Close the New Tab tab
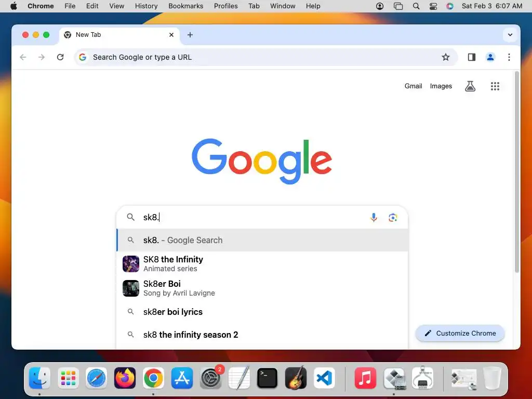Image resolution: width=532 pixels, height=399 pixels. click(171, 35)
